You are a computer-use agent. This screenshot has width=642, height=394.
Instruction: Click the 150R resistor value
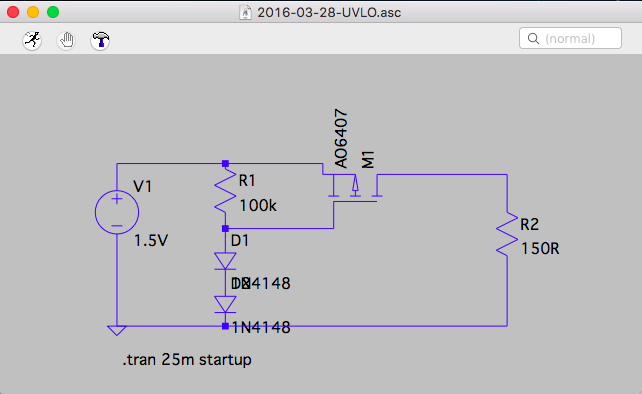pyautogui.click(x=540, y=249)
